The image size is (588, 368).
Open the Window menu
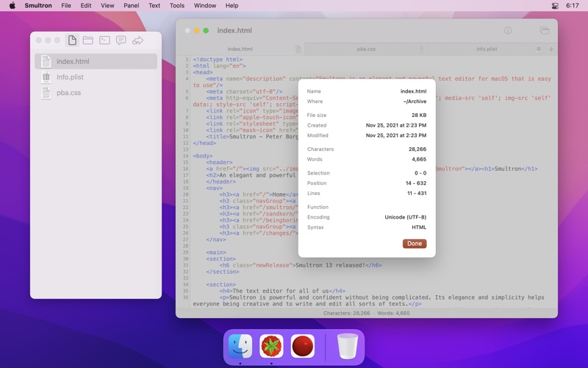tap(205, 6)
